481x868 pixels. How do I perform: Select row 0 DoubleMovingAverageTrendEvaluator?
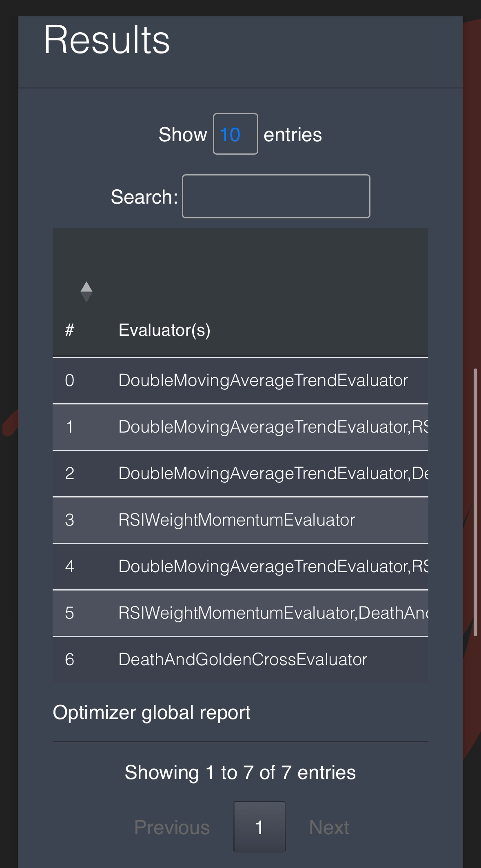click(263, 380)
